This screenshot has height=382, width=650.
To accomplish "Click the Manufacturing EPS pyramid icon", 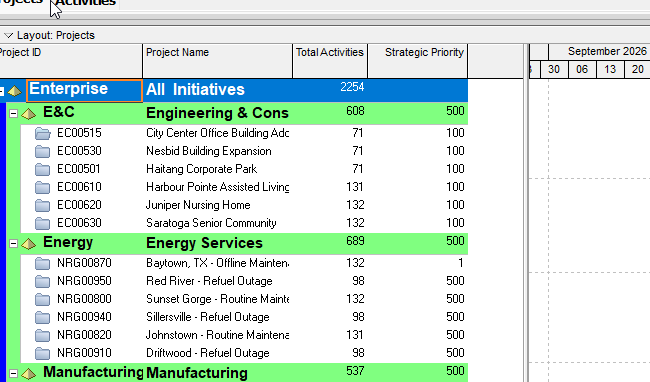I will pyautogui.click(x=29, y=373).
